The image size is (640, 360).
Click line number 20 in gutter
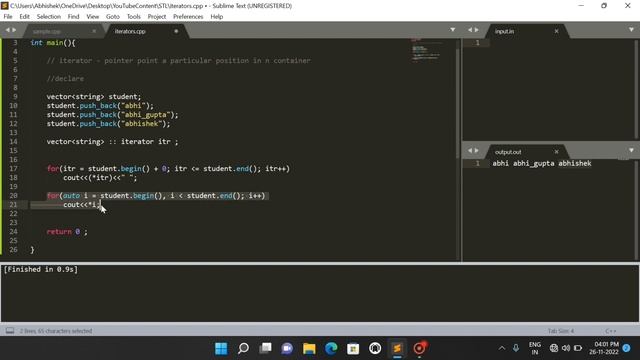point(13,196)
